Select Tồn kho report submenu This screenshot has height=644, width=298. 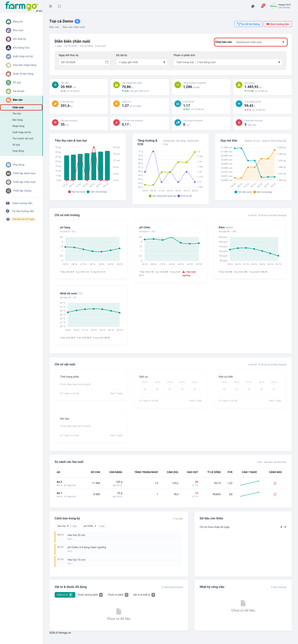pyautogui.click(x=17, y=114)
